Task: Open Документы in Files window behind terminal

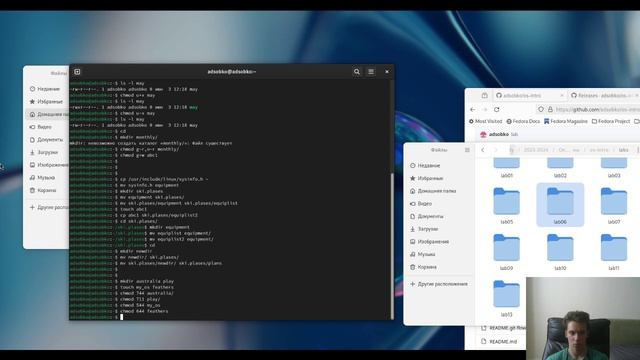Action: coord(48,140)
